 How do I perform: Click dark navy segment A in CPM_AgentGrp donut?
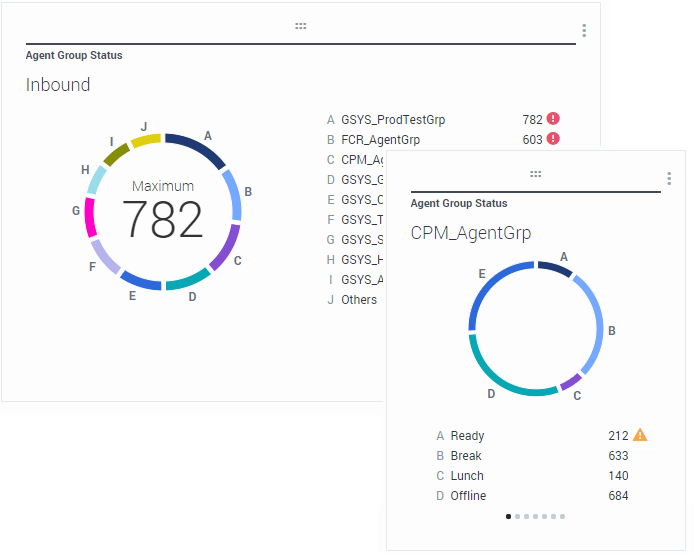(x=555, y=268)
